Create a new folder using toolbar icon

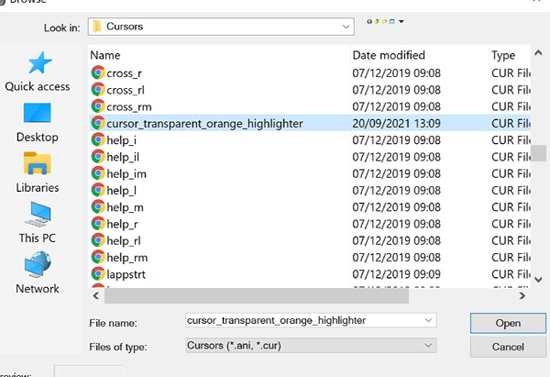click(x=384, y=21)
